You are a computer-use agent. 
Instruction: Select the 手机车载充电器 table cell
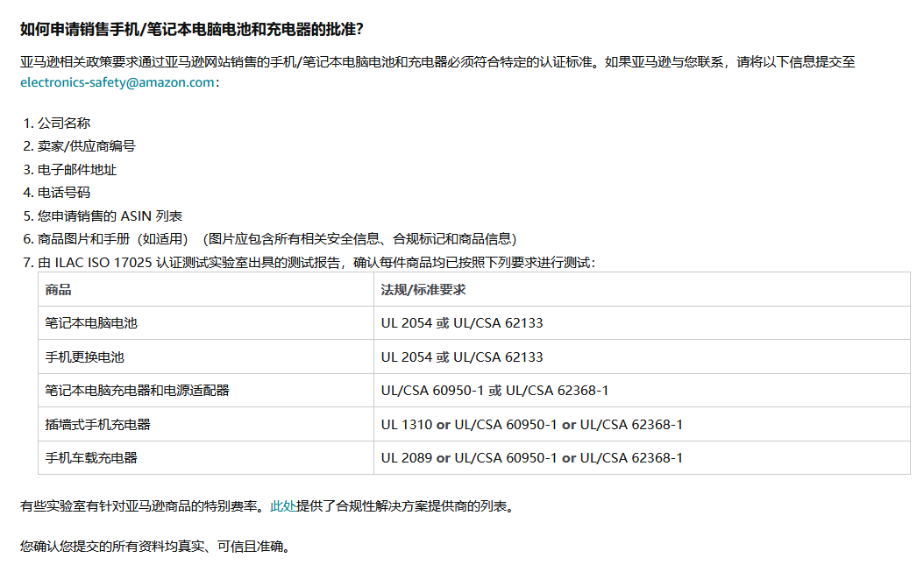[206, 458]
